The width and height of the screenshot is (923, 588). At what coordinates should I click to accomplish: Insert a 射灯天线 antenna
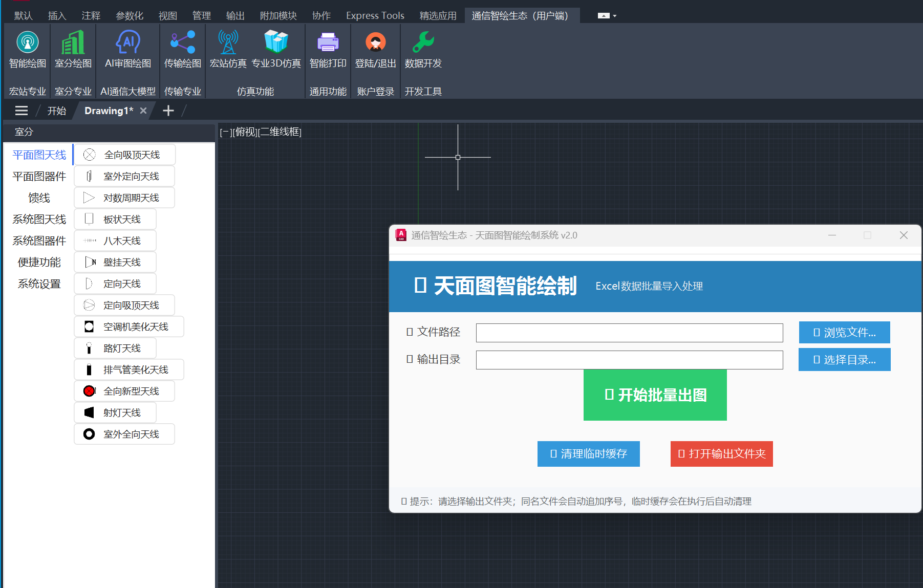click(x=115, y=412)
